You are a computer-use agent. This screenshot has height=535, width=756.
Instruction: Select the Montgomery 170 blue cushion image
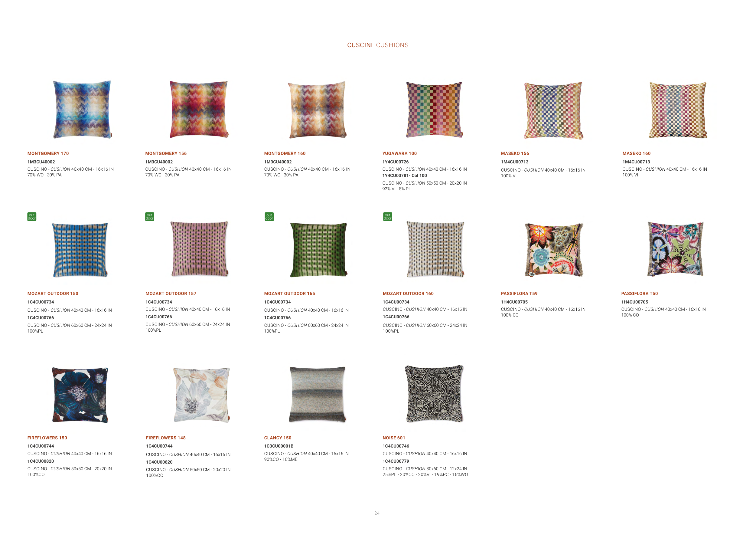(x=82, y=109)
